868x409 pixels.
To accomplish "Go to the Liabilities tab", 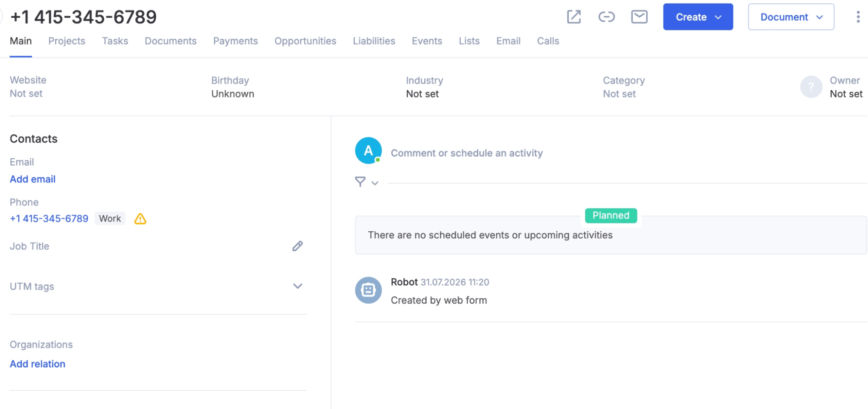I will coord(374,41).
